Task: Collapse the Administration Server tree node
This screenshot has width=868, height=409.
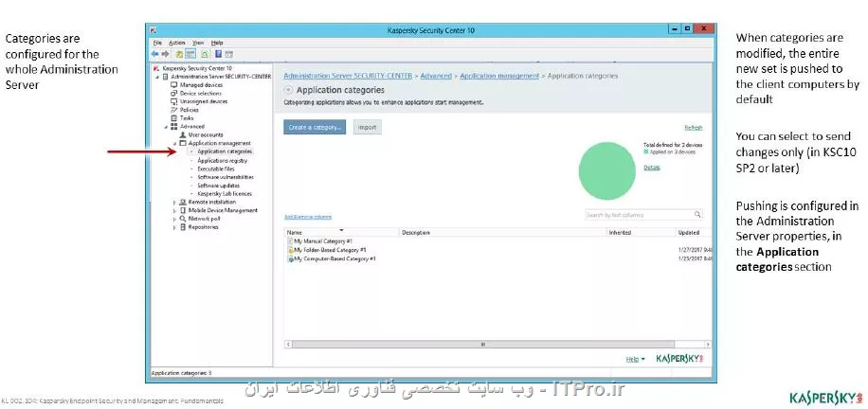Action: (157, 77)
